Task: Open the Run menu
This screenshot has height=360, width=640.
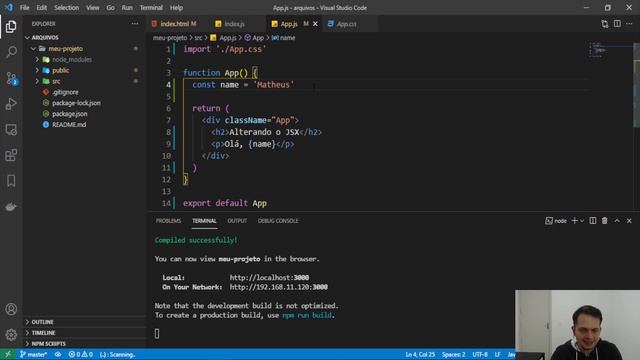Action: [x=127, y=8]
